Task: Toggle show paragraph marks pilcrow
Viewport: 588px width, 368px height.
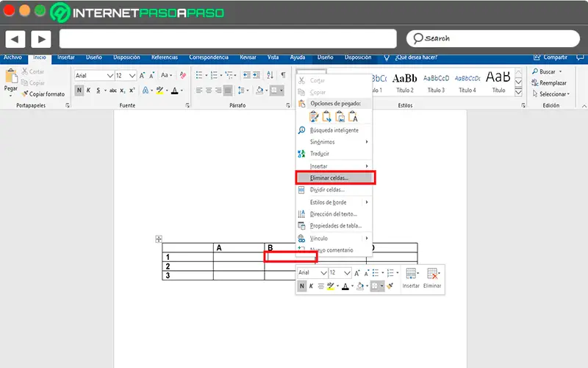Action: 283,75
